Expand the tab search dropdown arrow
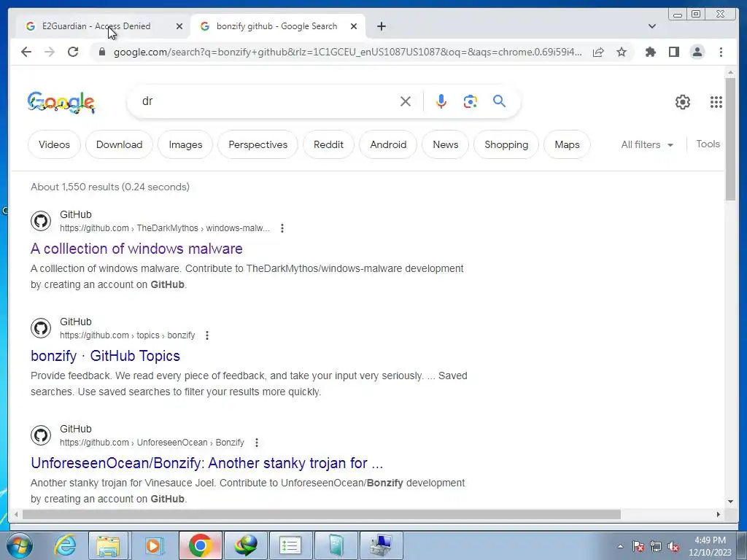Image resolution: width=747 pixels, height=560 pixels. click(652, 26)
